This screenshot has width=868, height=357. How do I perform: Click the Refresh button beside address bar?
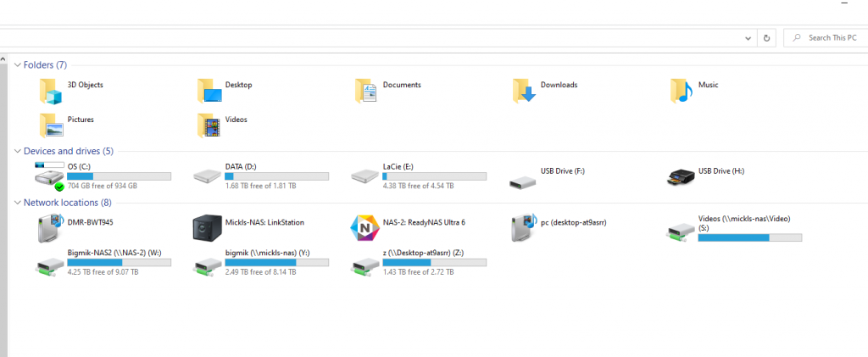coord(767,38)
